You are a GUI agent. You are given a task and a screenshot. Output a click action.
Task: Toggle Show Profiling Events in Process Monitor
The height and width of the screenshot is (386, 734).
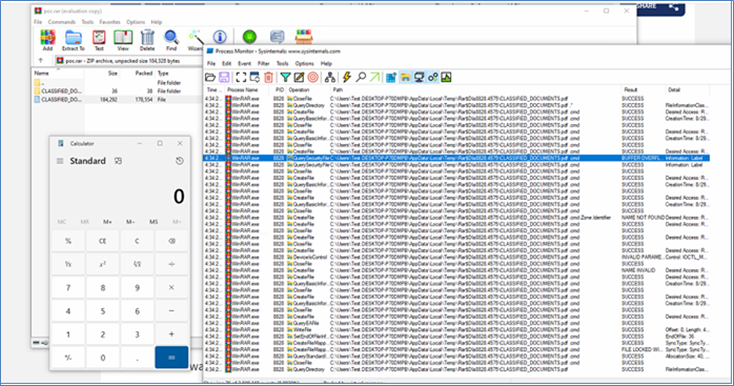click(x=446, y=77)
